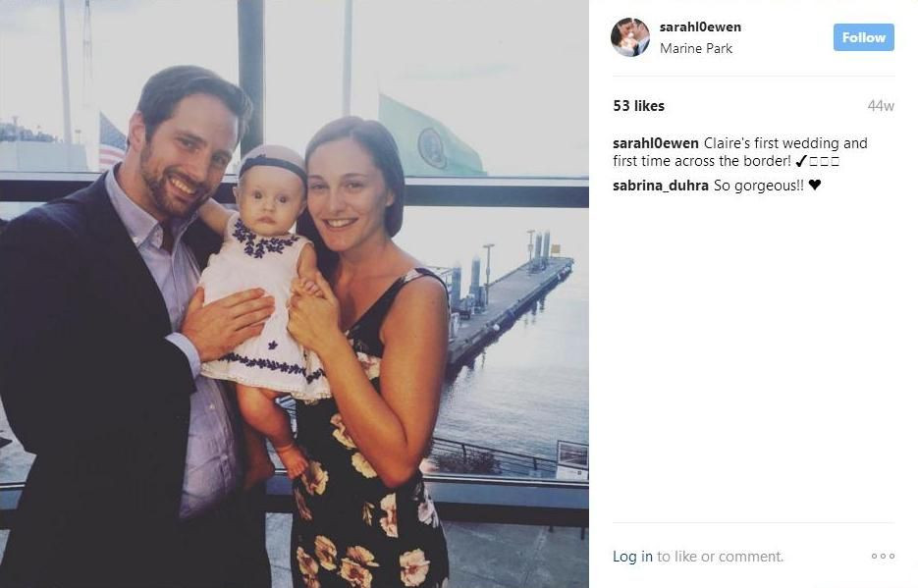Open the 44w post timestamp
Screen dimensions: 918x588
pos(881,106)
